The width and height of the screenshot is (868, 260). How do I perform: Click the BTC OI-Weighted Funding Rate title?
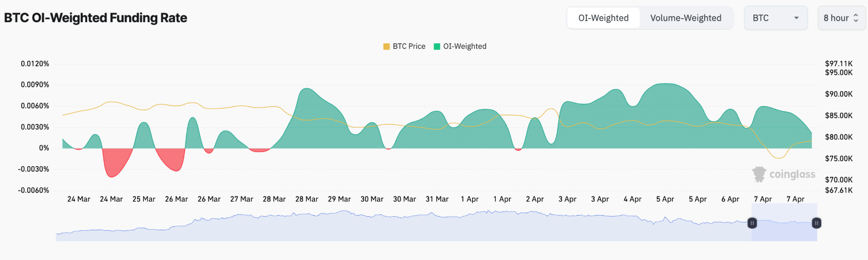point(96,18)
